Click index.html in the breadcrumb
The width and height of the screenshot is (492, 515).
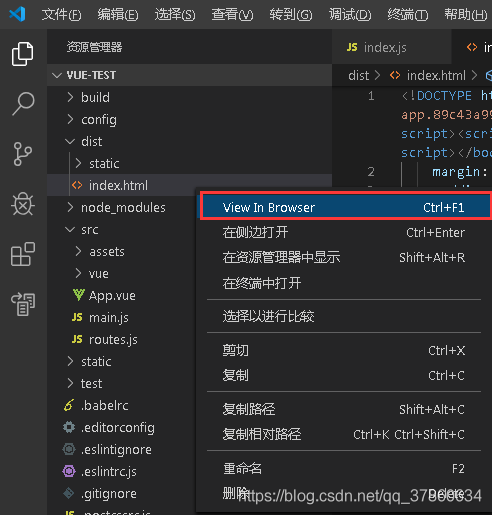[436, 76]
